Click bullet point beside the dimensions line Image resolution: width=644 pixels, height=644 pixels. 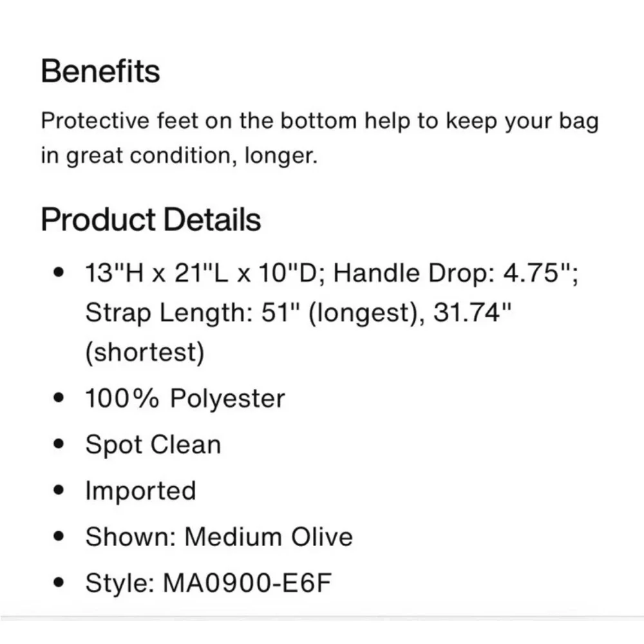coord(59,274)
